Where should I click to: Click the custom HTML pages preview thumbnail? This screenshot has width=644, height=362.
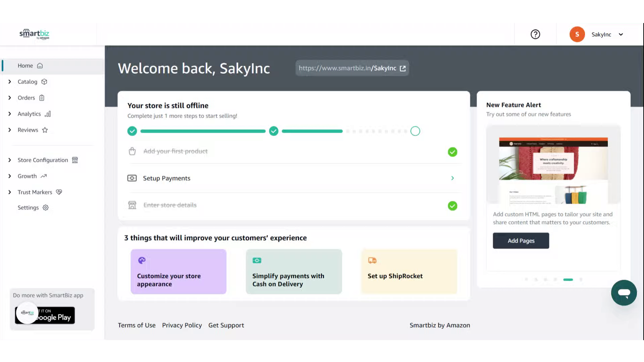pyautogui.click(x=553, y=165)
